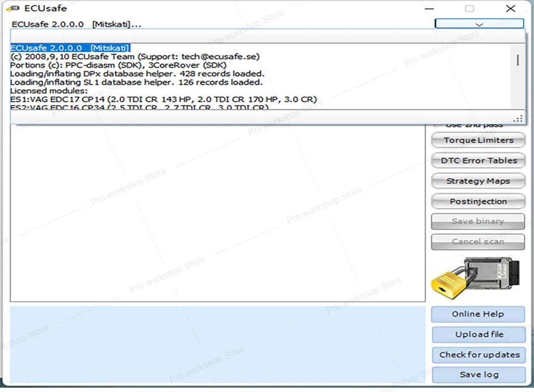Click the resize grip of the log popup

519,118
